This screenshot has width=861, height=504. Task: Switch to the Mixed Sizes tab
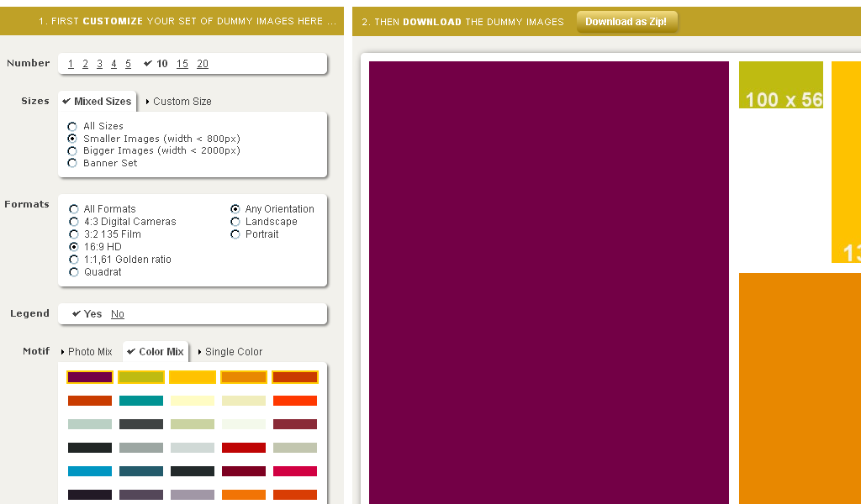coord(98,102)
